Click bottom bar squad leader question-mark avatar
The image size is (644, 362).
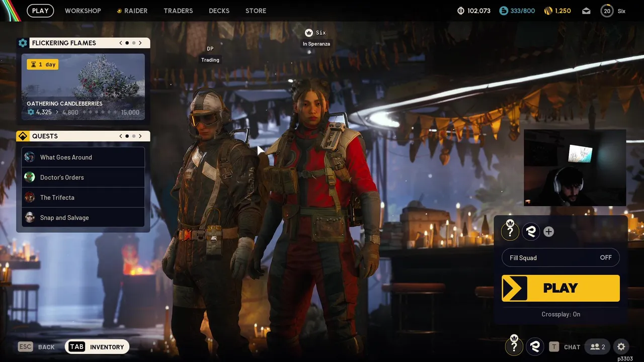click(x=514, y=346)
